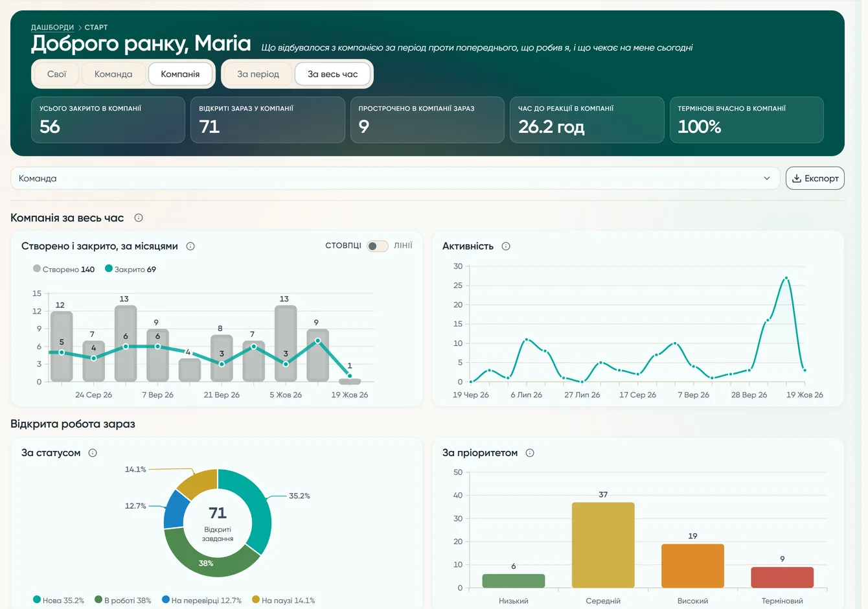The height and width of the screenshot is (609, 868).
Task: Click the Прострочено в компанії зараз card
Action: click(428, 120)
